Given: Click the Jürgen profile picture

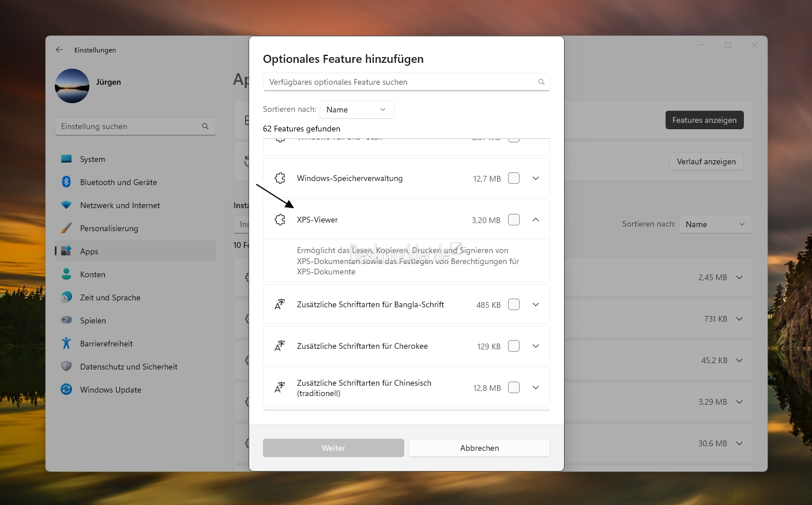Looking at the screenshot, I should pyautogui.click(x=72, y=86).
